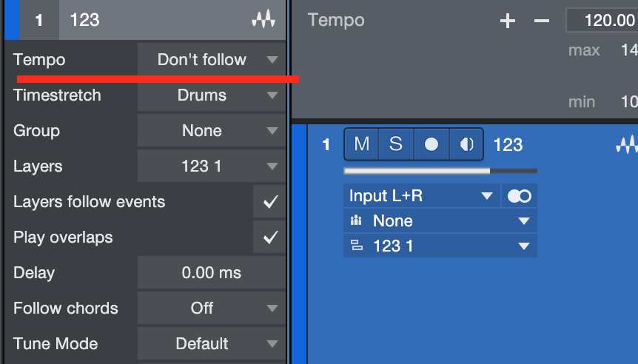Click the minus icon beside Tempo
This screenshot has width=638, height=364.
click(542, 21)
